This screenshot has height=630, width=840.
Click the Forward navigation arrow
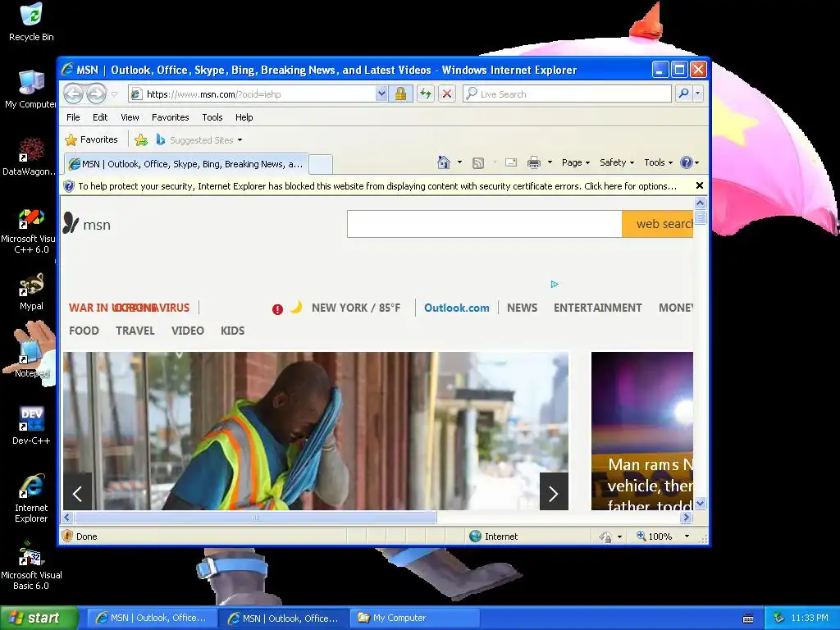pos(97,94)
